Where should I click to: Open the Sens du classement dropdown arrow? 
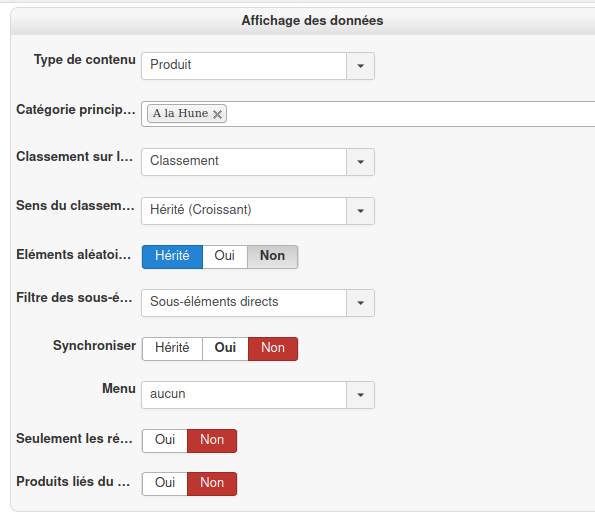(x=360, y=211)
